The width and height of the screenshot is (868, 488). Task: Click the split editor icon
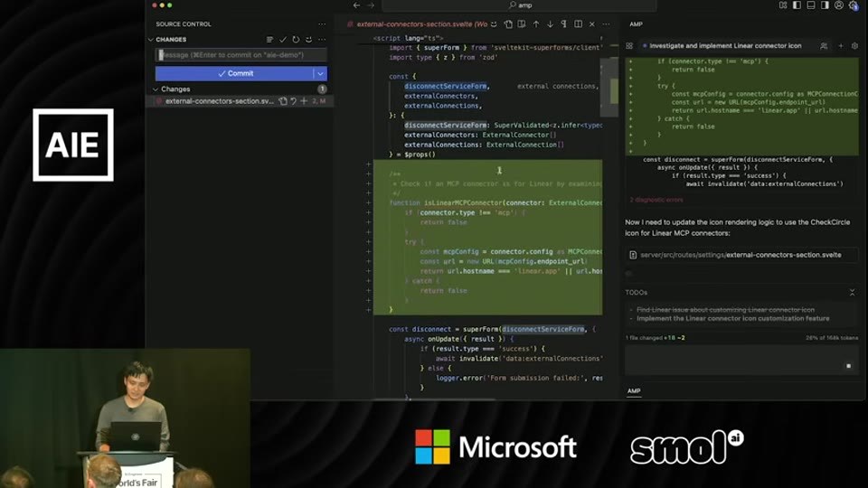(578, 24)
